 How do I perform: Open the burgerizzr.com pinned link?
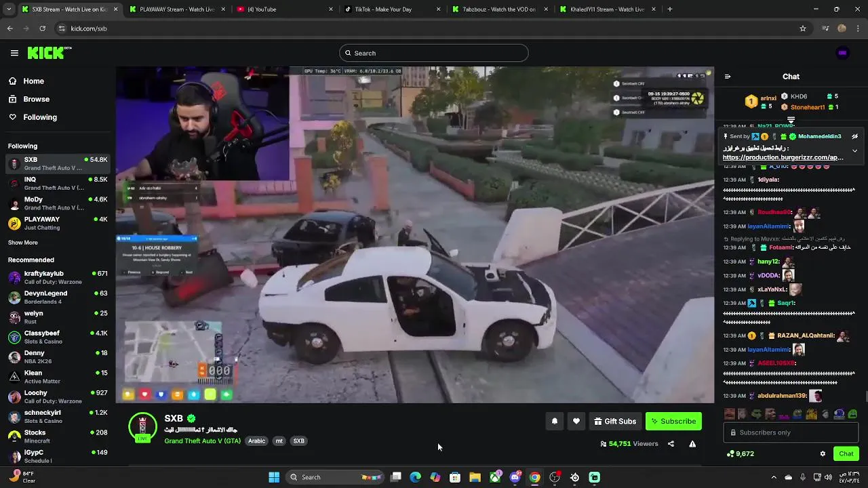783,157
